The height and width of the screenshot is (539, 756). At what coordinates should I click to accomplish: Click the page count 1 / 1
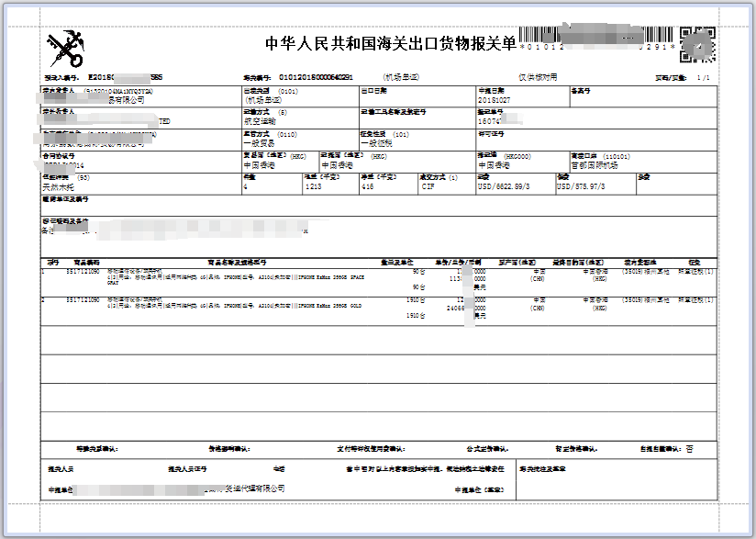(x=704, y=78)
